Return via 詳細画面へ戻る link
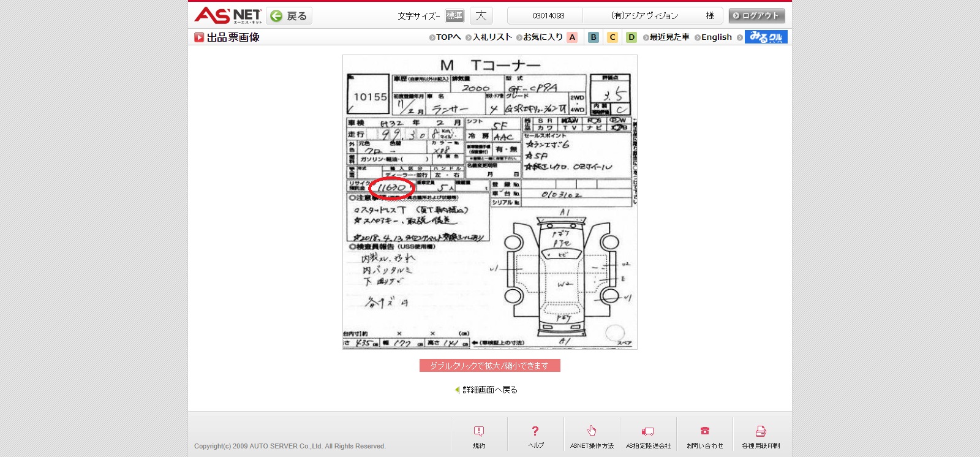The image size is (980, 457). coord(489,390)
